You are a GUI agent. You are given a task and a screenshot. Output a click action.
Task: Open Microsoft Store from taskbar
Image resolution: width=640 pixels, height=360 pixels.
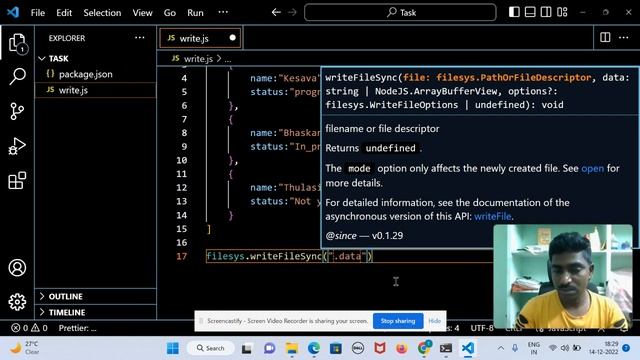pos(336,349)
